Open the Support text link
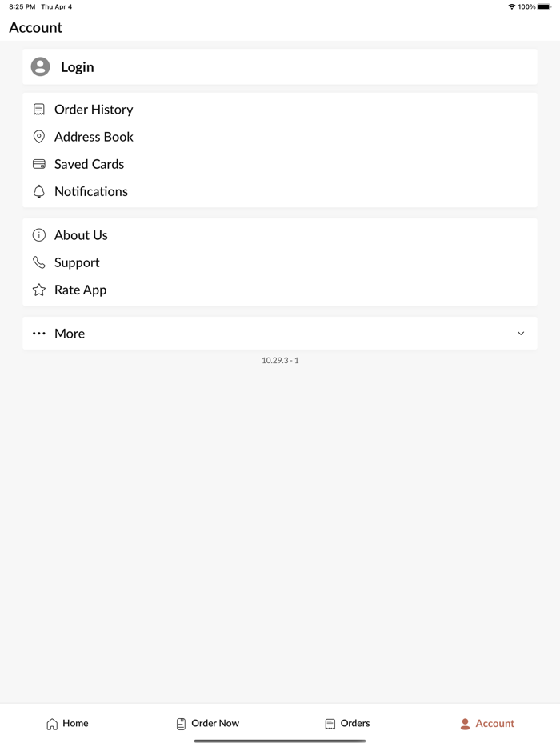This screenshot has height=747, width=560. (77, 262)
